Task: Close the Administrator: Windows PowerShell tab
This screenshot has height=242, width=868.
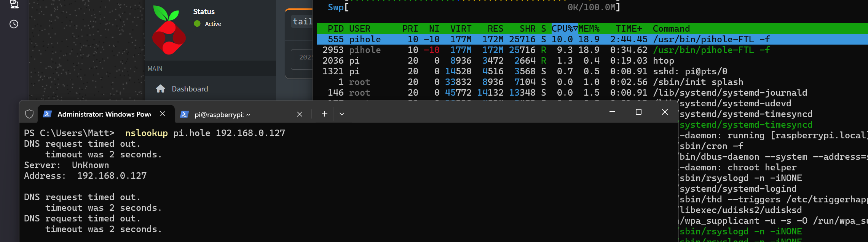Action: pyautogui.click(x=163, y=114)
